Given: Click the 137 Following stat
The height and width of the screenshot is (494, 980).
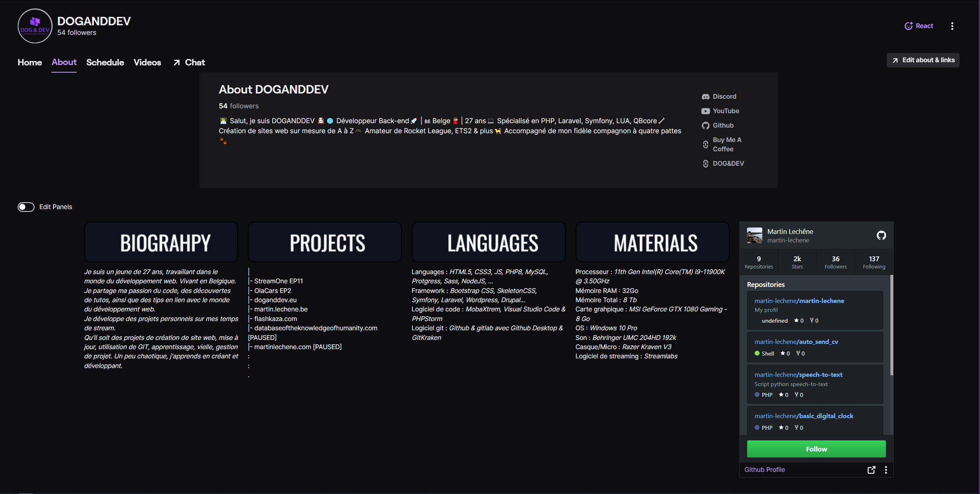Looking at the screenshot, I should (874, 262).
